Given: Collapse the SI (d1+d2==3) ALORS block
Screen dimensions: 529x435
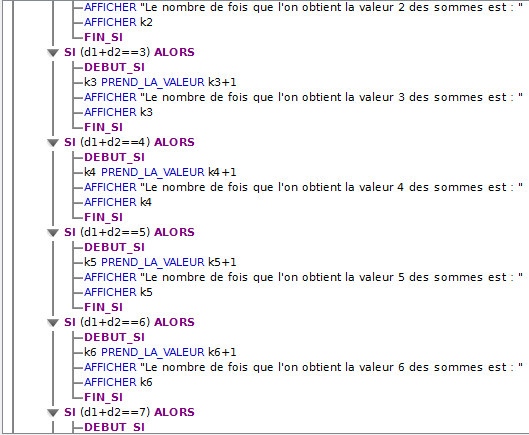Looking at the screenshot, I should tap(53, 53).
